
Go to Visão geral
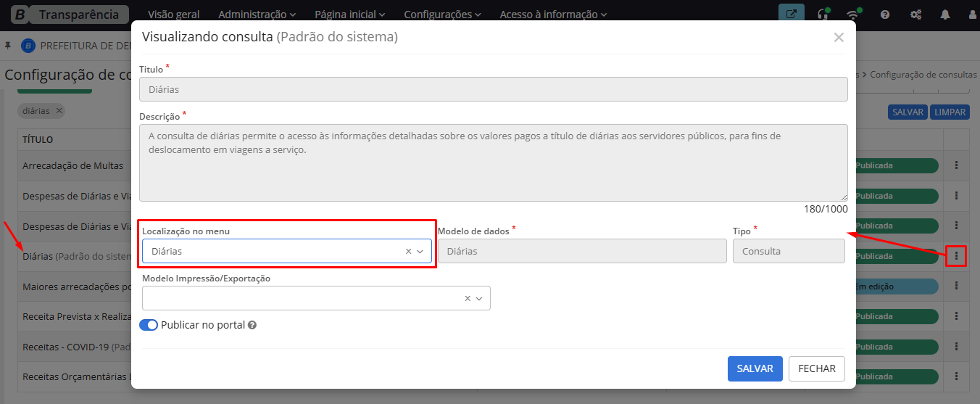tap(174, 15)
